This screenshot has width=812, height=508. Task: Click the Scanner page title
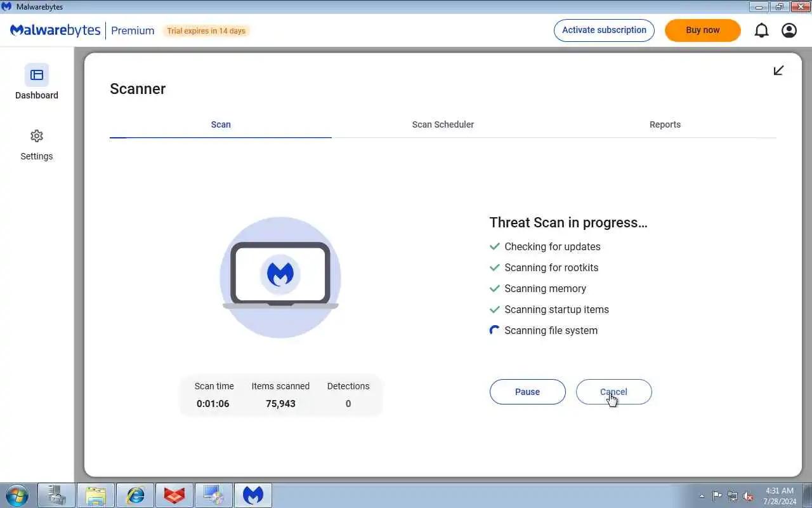138,89
